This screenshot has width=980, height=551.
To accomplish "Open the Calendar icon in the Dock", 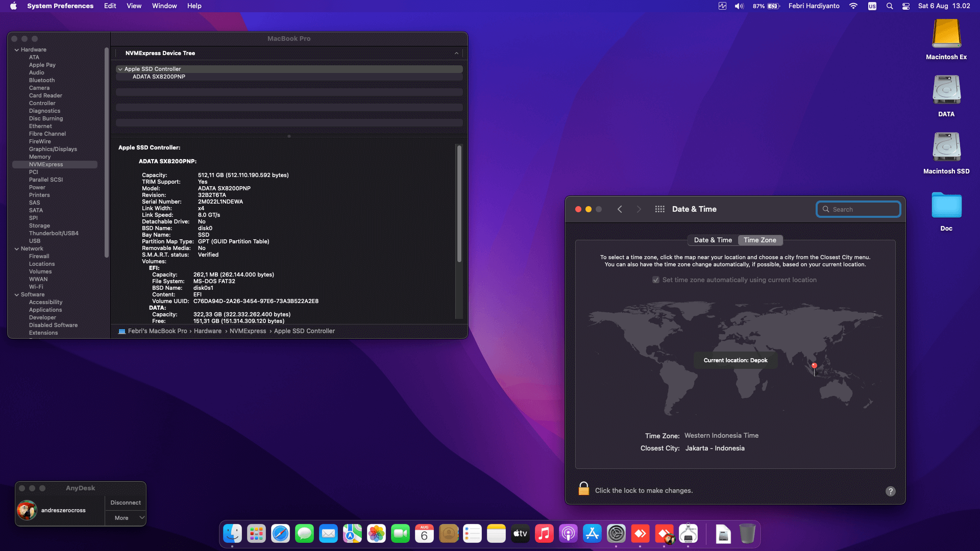I will (424, 534).
